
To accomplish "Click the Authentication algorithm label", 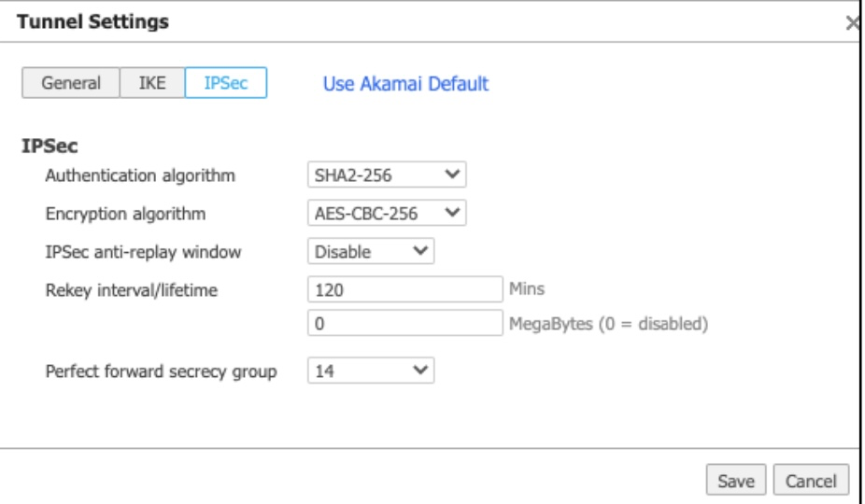I will 140,175.
